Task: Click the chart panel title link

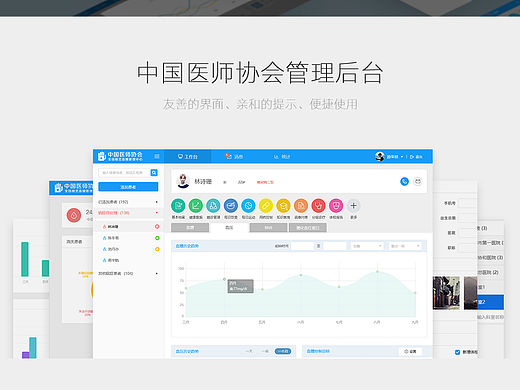Action: point(187,246)
